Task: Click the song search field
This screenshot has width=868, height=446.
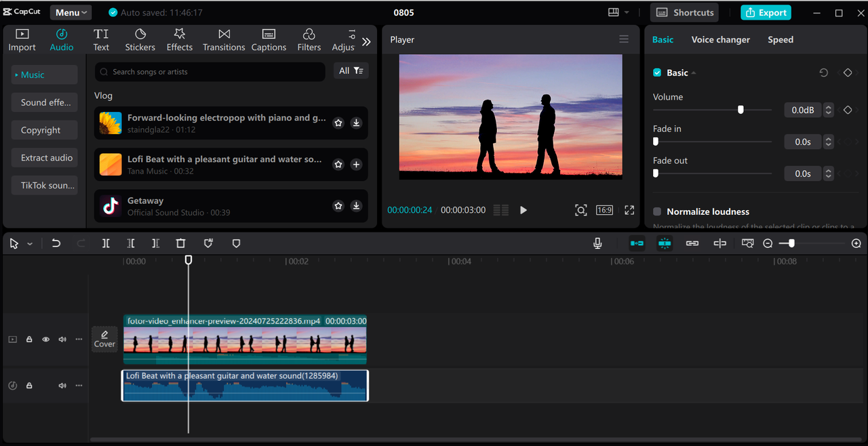Action: 210,71
